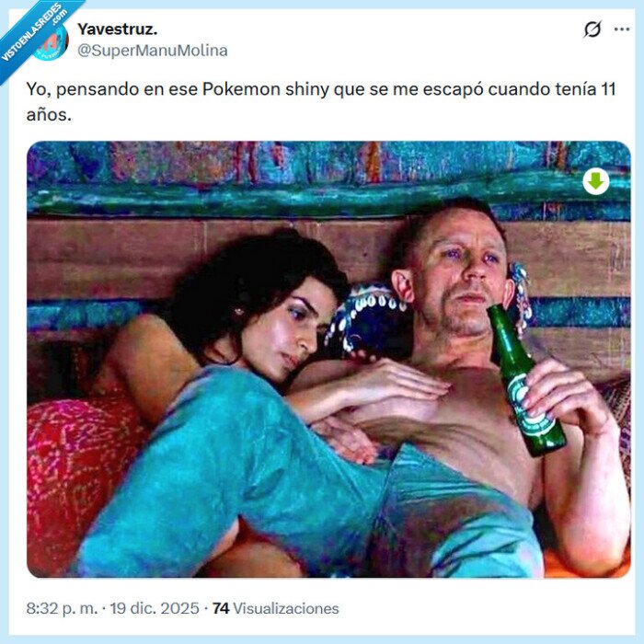Click the 19 dic. 2025 date
The width and height of the screenshot is (644, 644).
pyautogui.click(x=155, y=608)
